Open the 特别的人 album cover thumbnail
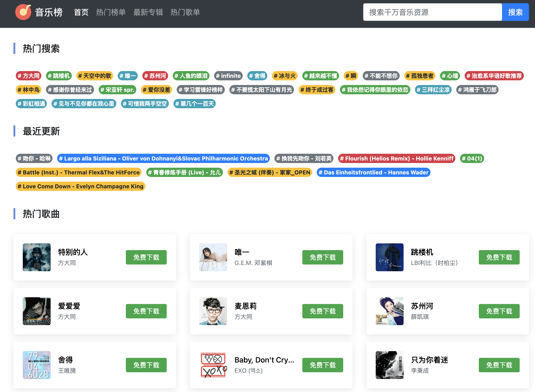This screenshot has width=535, height=392. 36,257
